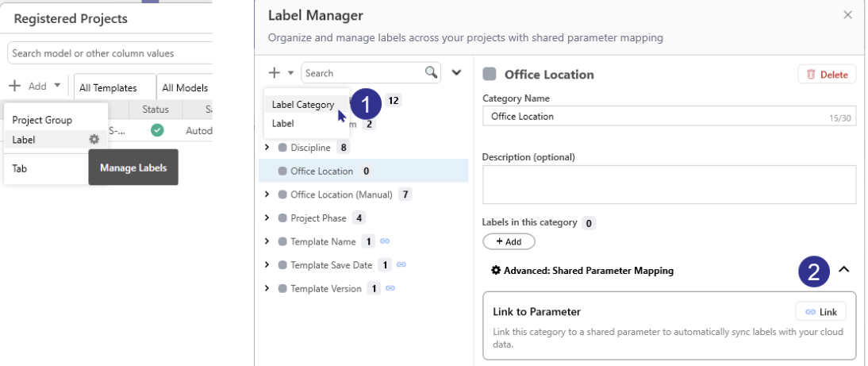Click link icon next to Template Version

point(390,288)
